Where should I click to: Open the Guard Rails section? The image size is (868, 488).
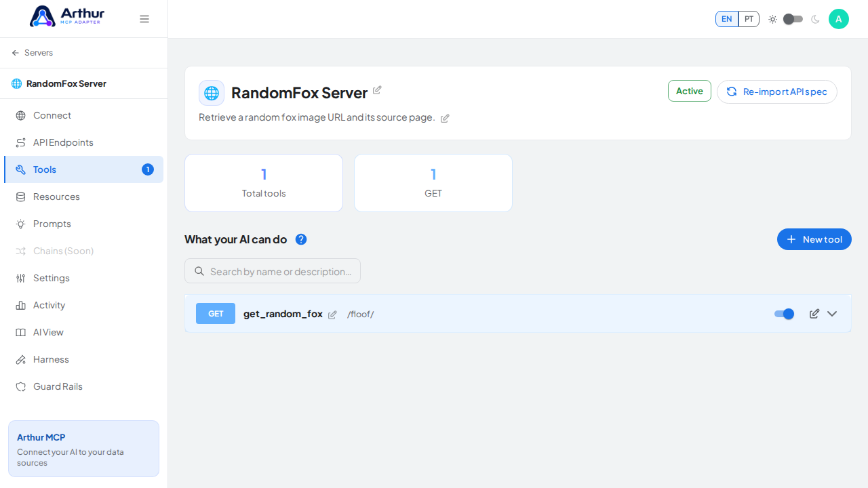[83, 386]
